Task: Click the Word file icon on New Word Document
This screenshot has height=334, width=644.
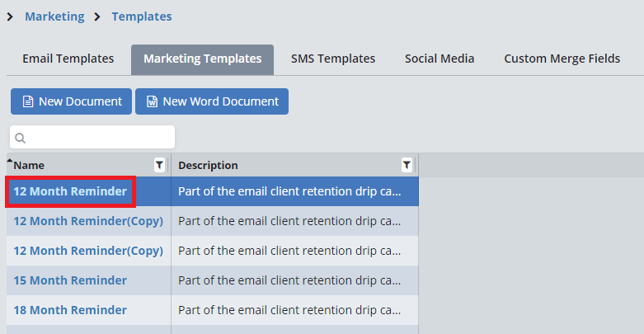Action: [x=152, y=101]
